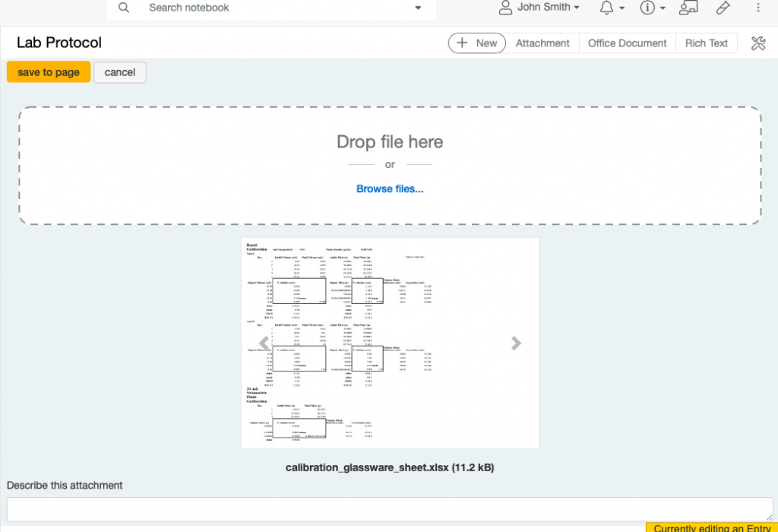Click the presenter screen-sharing icon
This screenshot has width=778, height=532.
688,8
